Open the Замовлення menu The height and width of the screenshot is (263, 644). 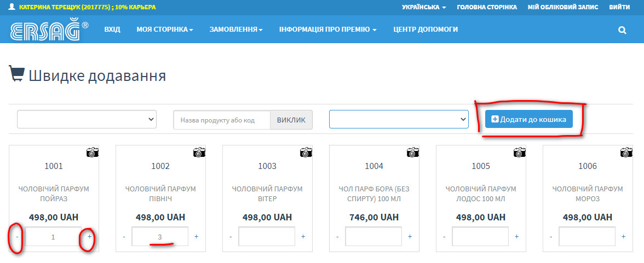[x=236, y=30]
